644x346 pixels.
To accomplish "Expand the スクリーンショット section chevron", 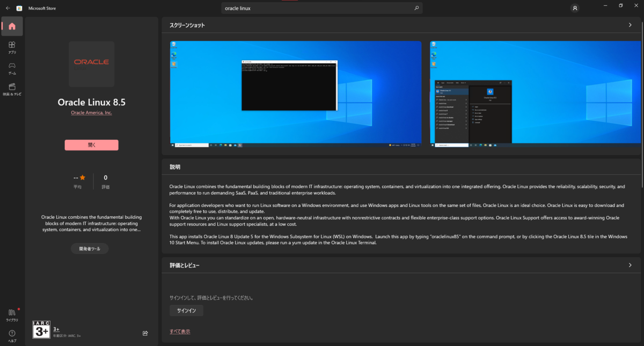I will [x=631, y=25].
